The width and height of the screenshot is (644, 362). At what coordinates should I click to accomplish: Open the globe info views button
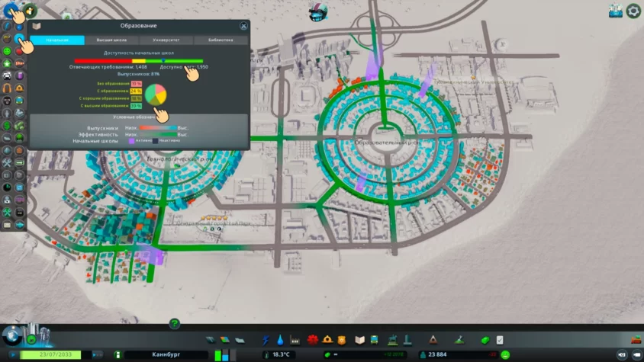coord(11,335)
